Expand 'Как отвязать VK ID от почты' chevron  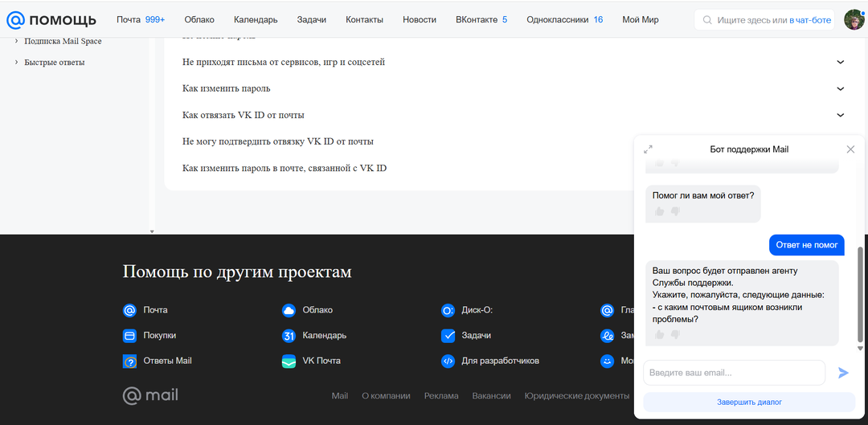(841, 115)
